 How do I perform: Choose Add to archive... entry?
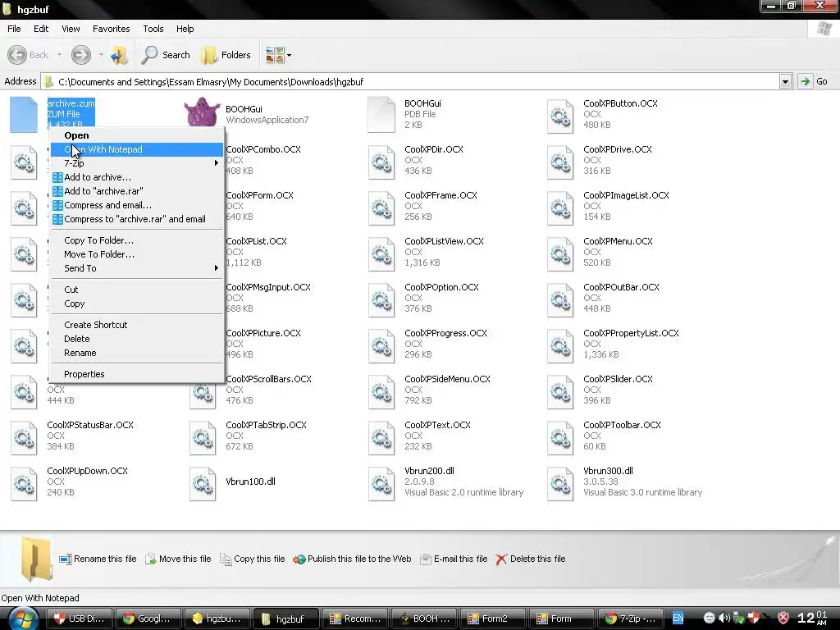coord(137,177)
